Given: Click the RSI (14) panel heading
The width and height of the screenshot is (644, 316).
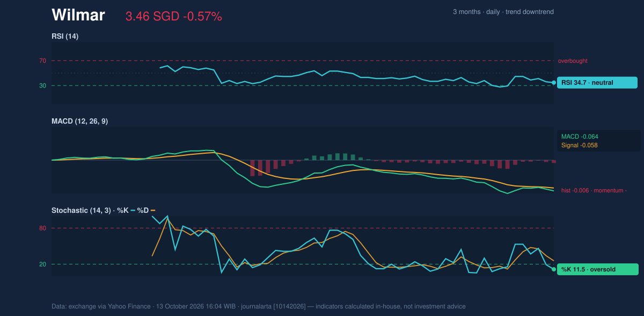Looking at the screenshot, I should click(65, 36).
